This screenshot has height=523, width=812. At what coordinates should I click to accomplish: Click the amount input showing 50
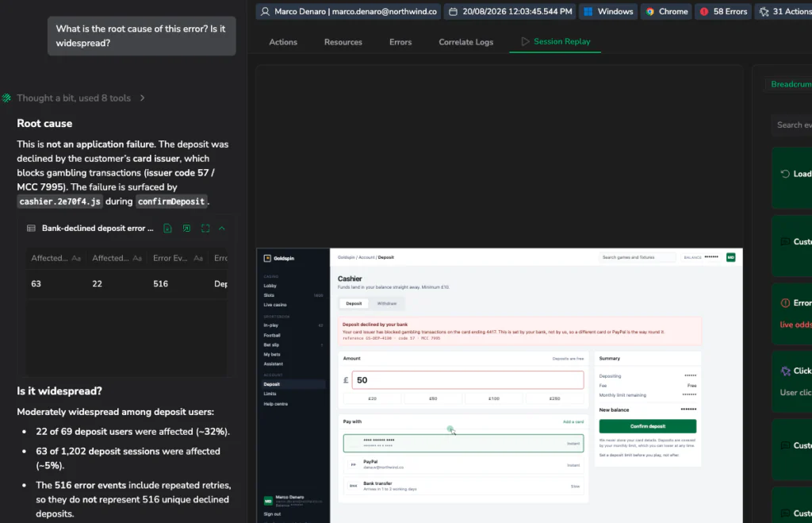pos(468,380)
